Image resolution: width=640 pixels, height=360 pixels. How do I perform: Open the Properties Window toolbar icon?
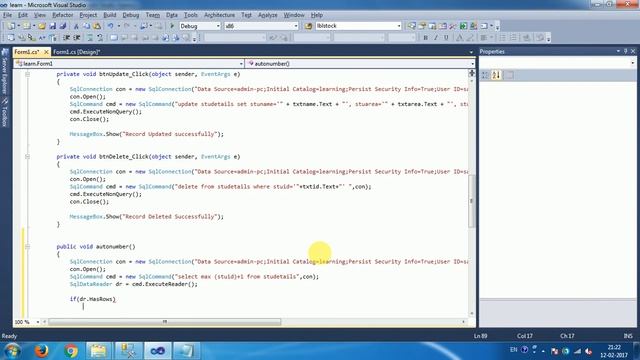pos(422,26)
